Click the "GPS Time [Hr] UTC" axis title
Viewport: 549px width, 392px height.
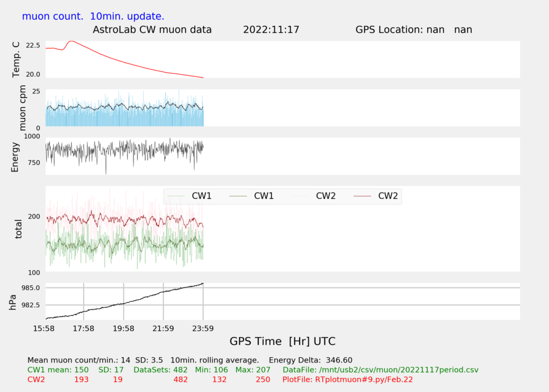click(x=283, y=342)
